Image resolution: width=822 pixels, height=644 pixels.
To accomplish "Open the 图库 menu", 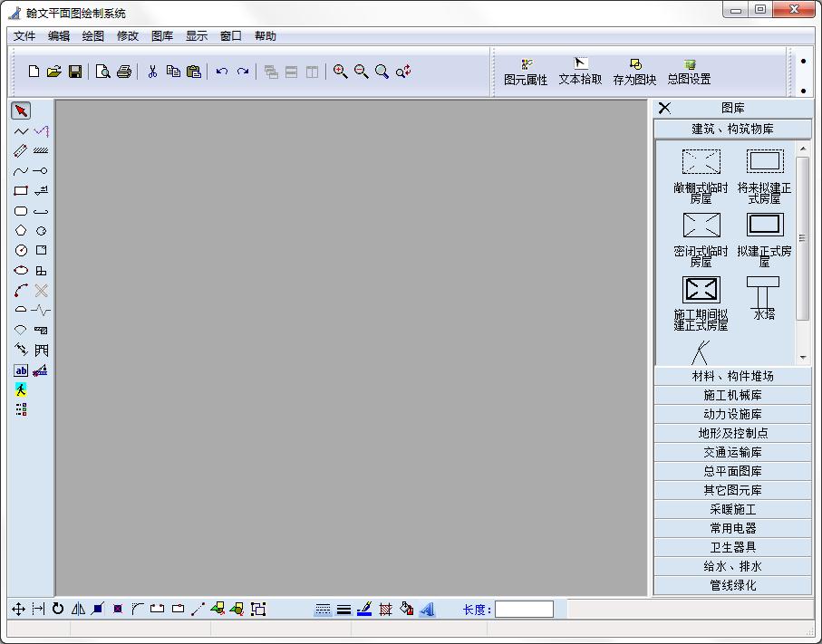I will tap(162, 36).
